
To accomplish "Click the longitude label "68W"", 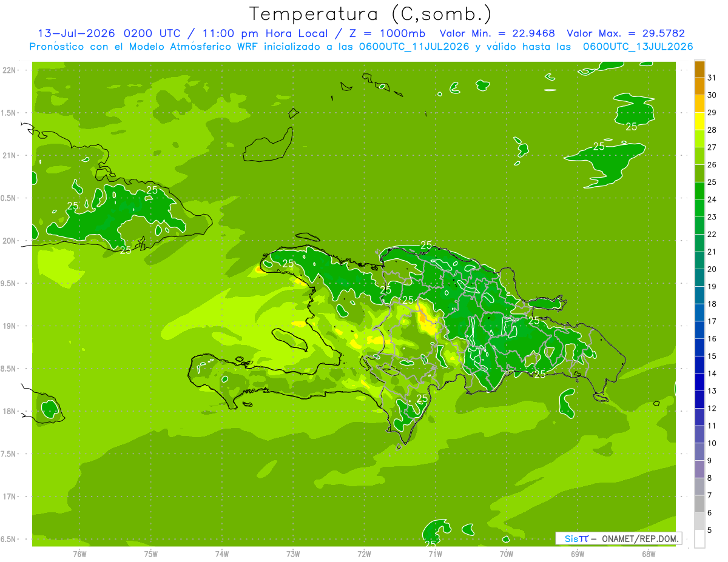I will [649, 554].
